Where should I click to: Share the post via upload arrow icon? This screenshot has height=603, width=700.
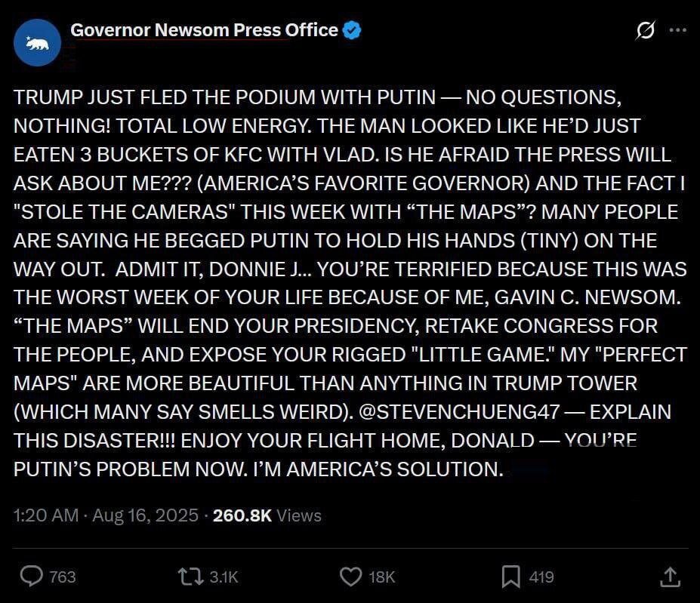click(x=669, y=577)
